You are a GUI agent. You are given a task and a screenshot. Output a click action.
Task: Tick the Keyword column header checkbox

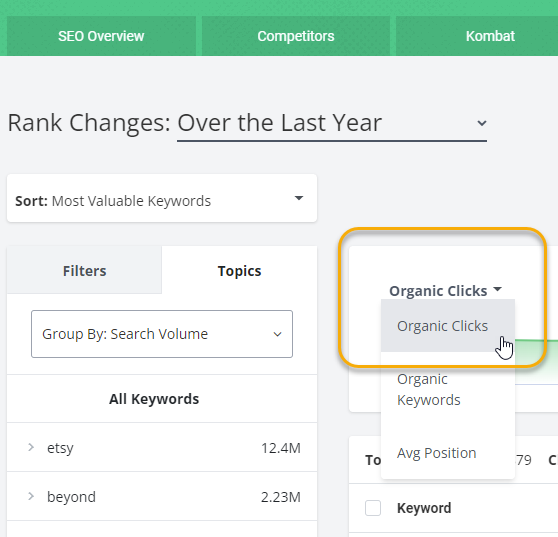373,508
